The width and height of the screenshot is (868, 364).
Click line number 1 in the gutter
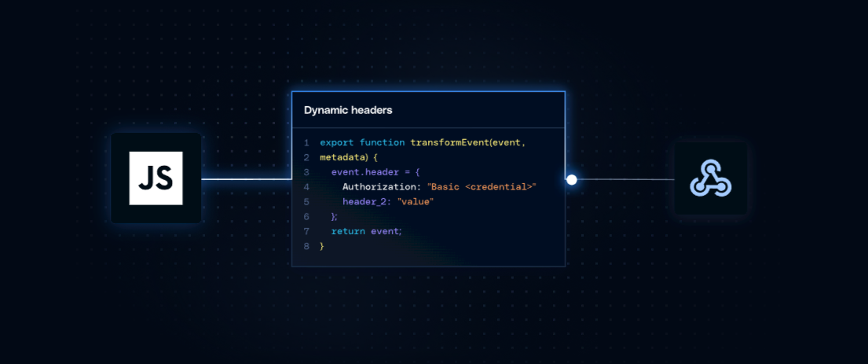(x=306, y=143)
